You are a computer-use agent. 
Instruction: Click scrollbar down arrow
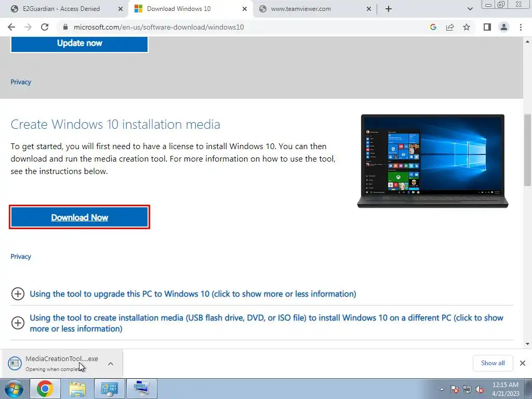(527, 344)
